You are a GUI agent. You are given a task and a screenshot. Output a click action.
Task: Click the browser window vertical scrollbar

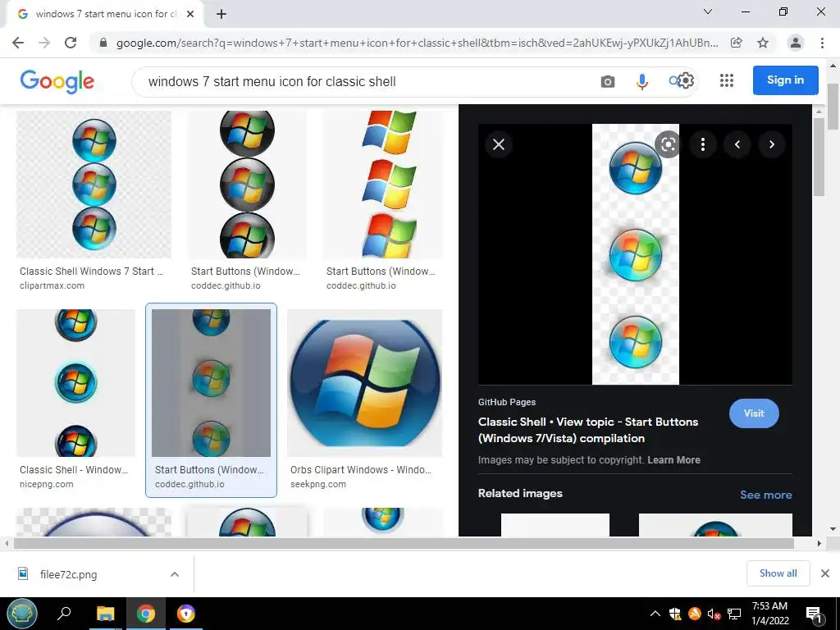[833, 107]
